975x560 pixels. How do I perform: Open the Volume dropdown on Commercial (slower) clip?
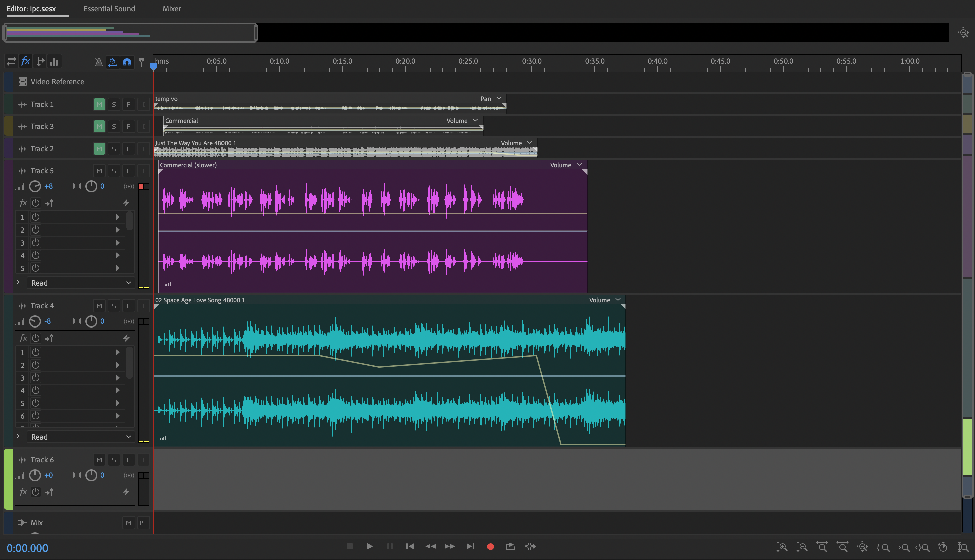click(x=565, y=165)
